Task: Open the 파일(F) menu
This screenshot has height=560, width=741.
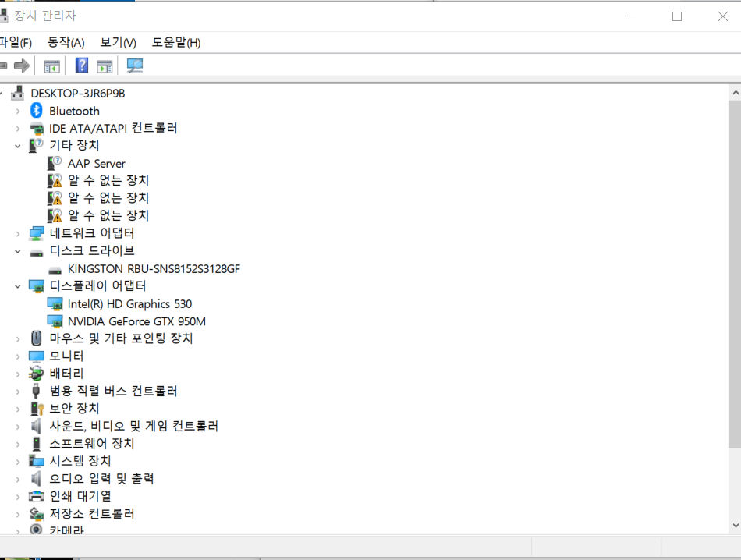Action: click(x=16, y=42)
